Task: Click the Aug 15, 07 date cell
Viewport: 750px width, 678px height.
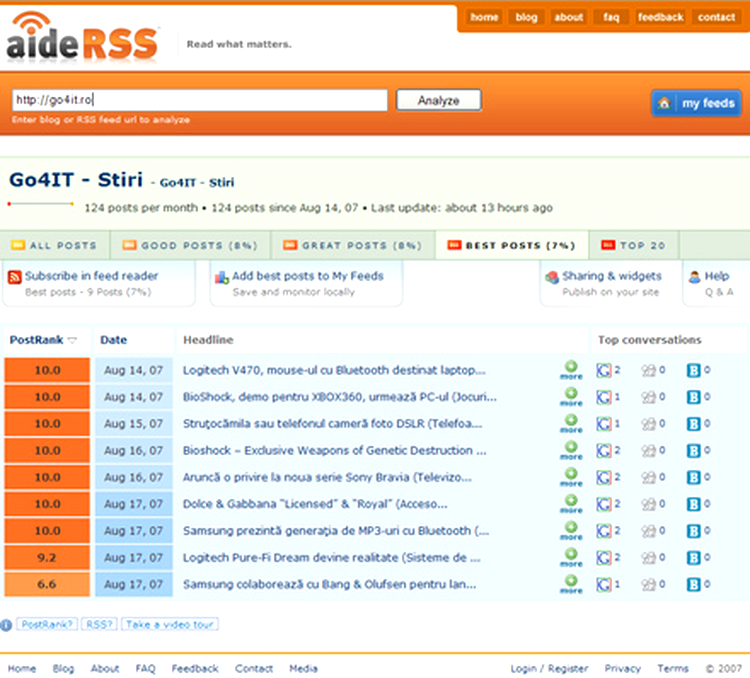Action: (x=133, y=423)
